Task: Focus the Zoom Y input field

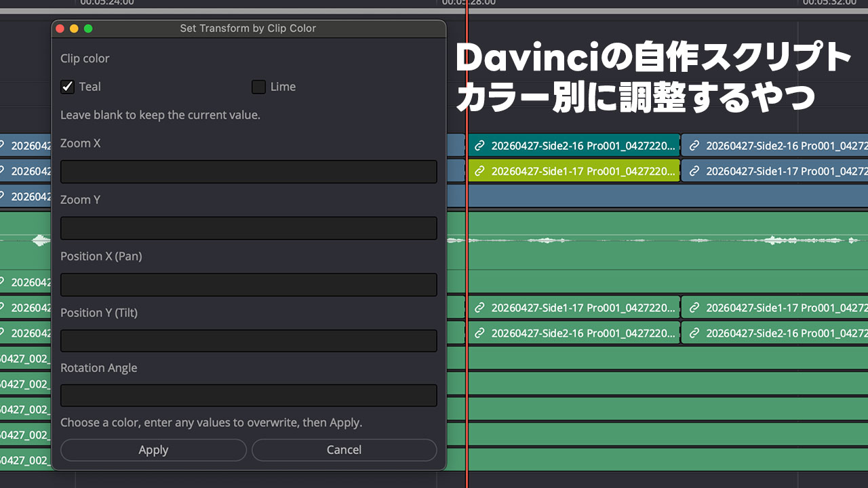Action: click(249, 228)
